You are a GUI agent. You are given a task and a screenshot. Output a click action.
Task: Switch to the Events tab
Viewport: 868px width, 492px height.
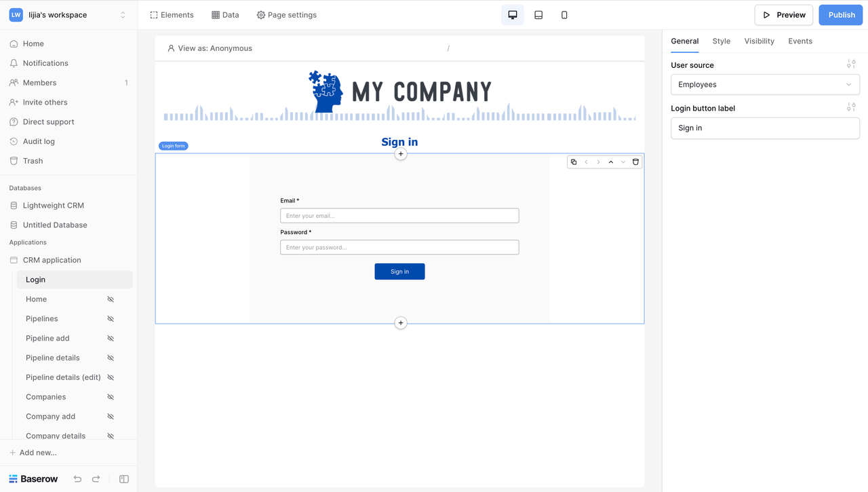[800, 41]
